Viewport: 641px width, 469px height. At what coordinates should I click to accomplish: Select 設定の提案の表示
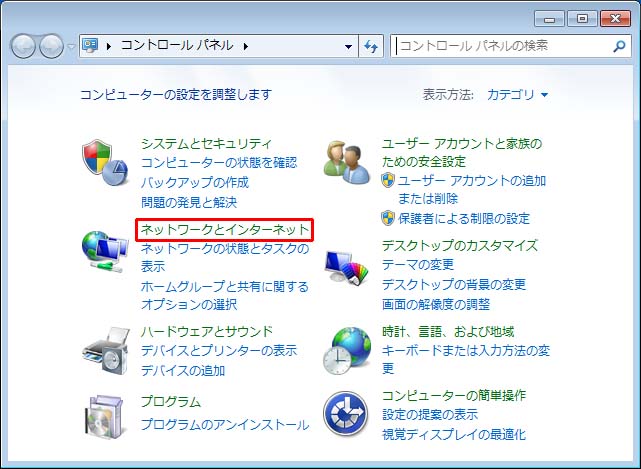430,414
